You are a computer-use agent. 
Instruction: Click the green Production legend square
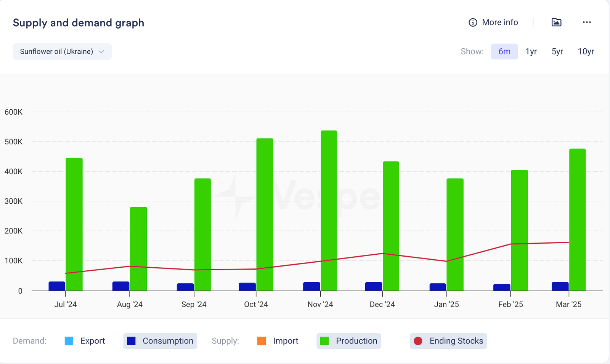[324, 341]
